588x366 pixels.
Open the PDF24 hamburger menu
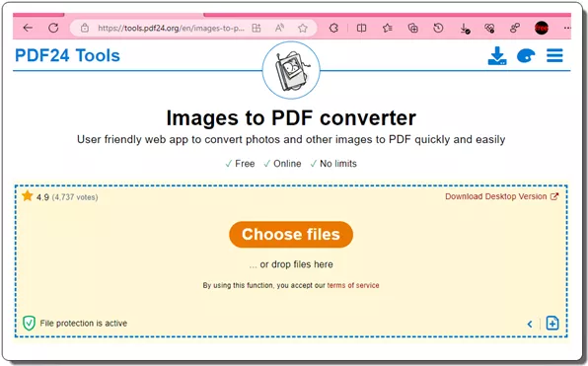coord(554,55)
